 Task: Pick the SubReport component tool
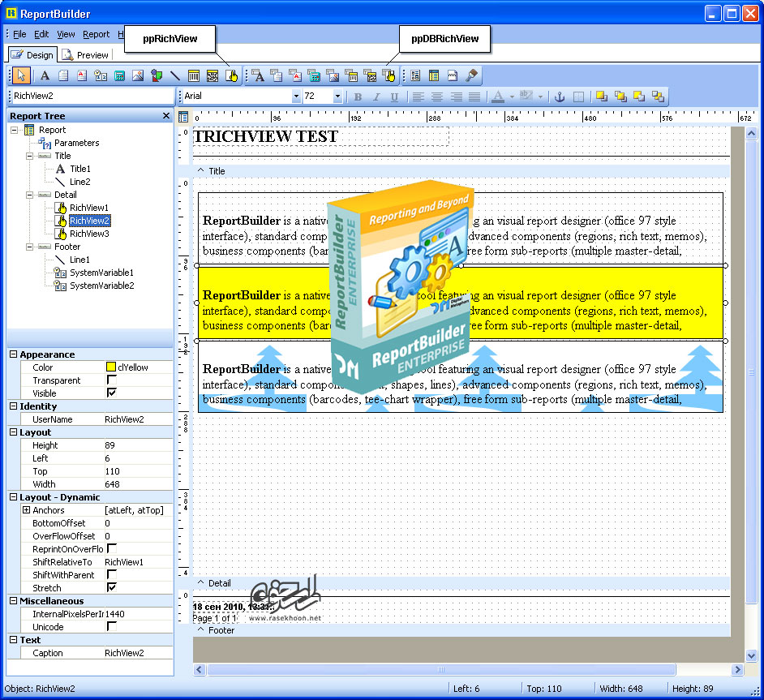click(x=434, y=75)
